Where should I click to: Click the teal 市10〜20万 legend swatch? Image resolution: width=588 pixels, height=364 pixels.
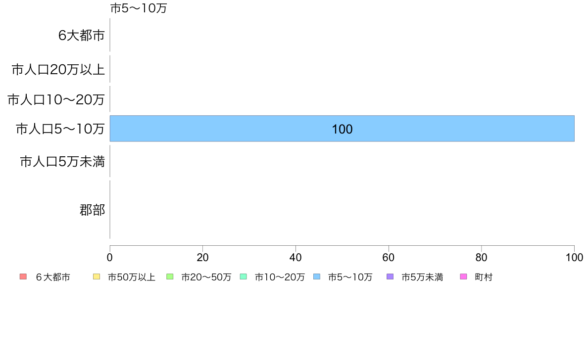(x=244, y=276)
